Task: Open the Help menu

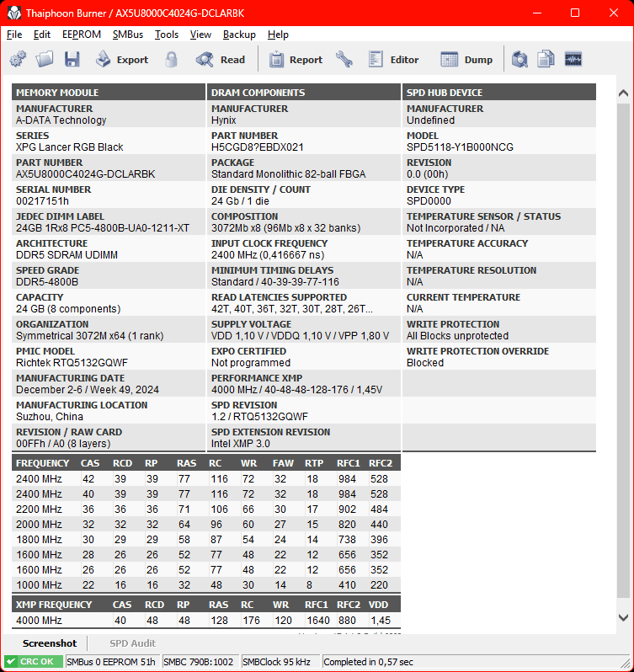Action: click(x=278, y=35)
